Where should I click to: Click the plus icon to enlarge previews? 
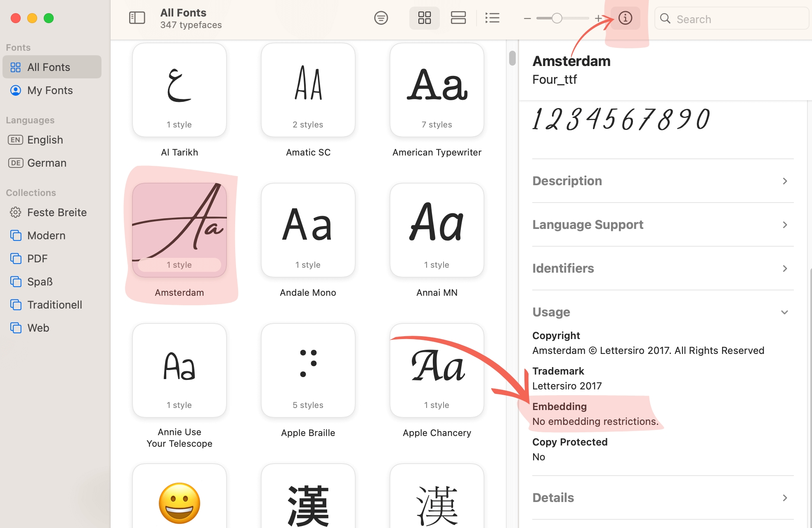tap(598, 18)
